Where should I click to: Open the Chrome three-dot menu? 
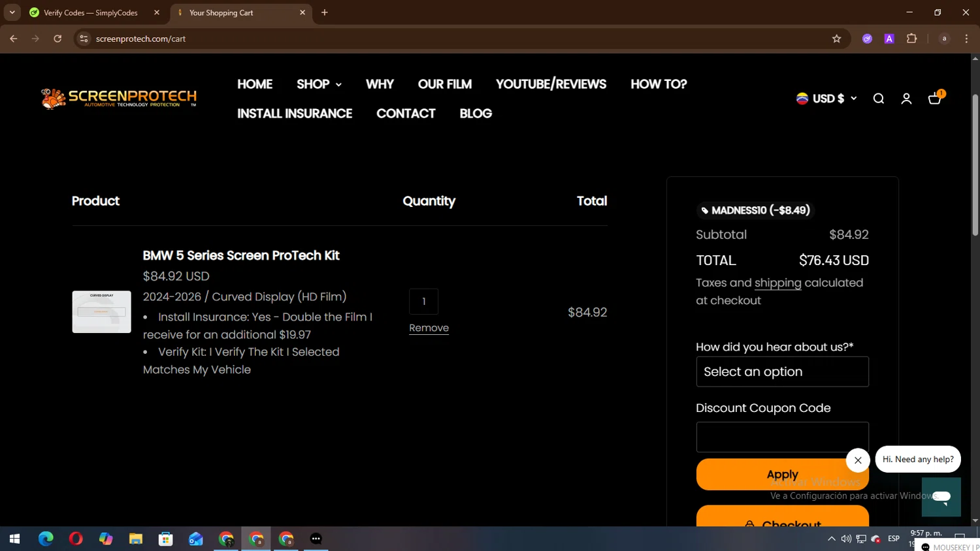[966, 39]
